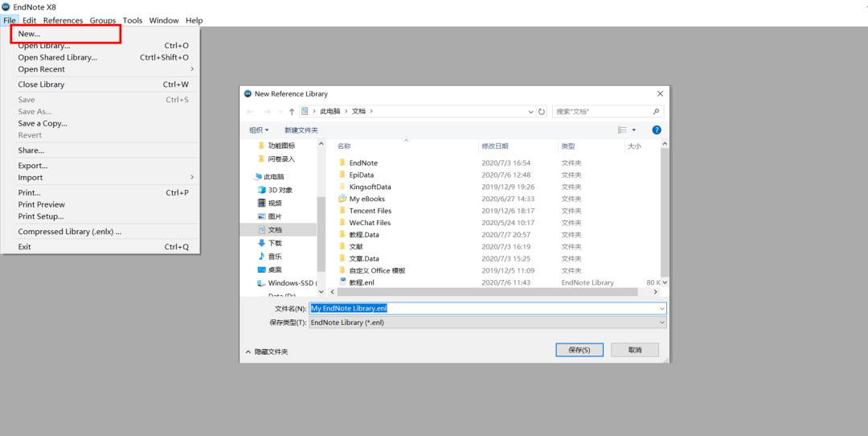Open the Edit menu
The width and height of the screenshot is (868, 436).
pyautogui.click(x=30, y=20)
